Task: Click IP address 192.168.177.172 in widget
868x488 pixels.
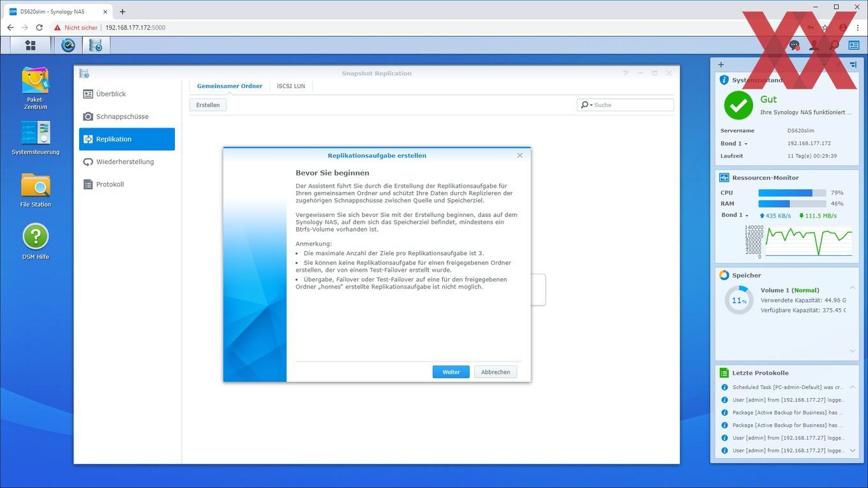Action: pos(809,144)
